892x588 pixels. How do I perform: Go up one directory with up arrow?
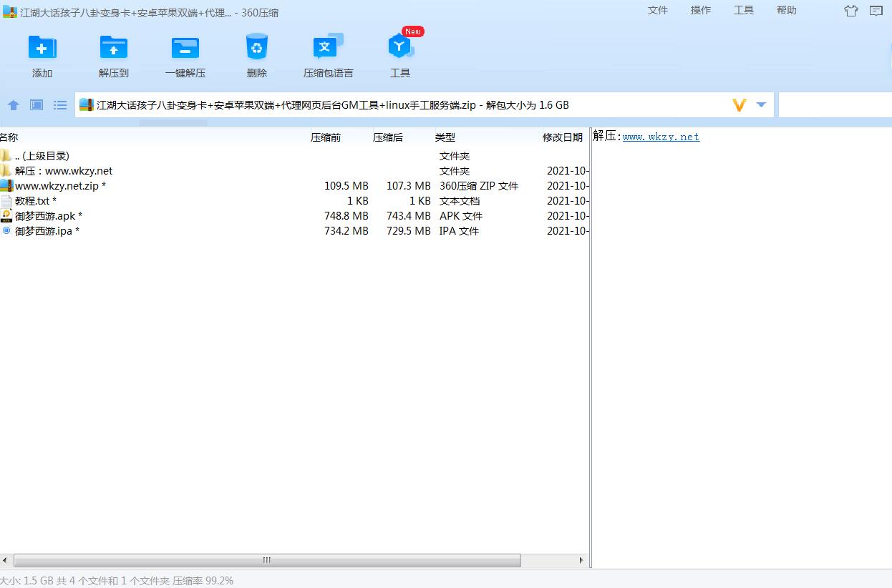pos(14,105)
